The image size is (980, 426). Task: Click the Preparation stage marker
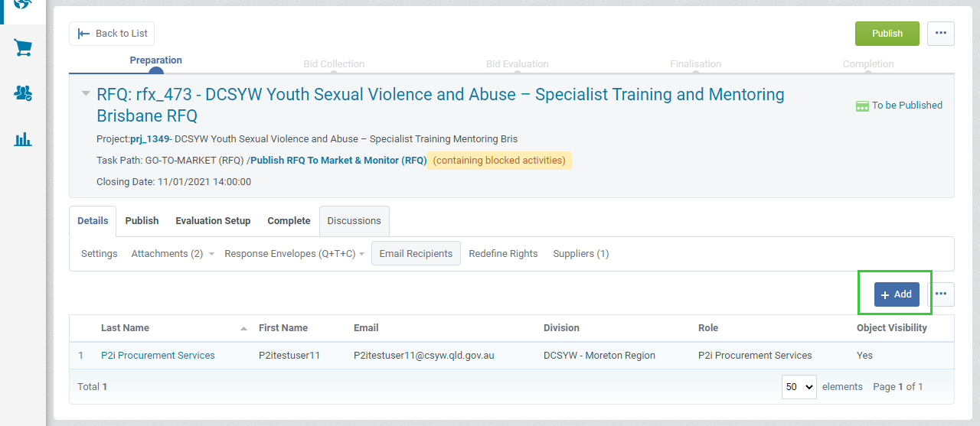[156, 71]
